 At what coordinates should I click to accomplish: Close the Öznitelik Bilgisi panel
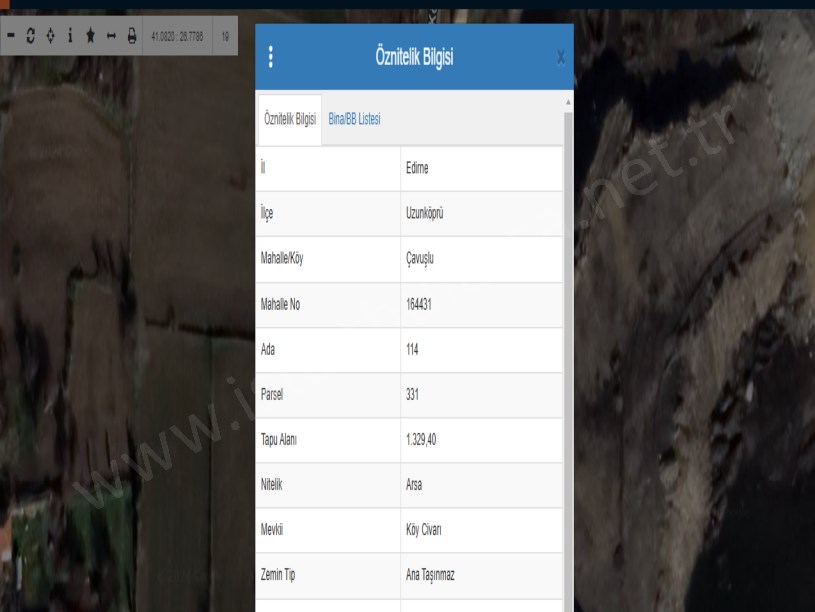click(560, 58)
